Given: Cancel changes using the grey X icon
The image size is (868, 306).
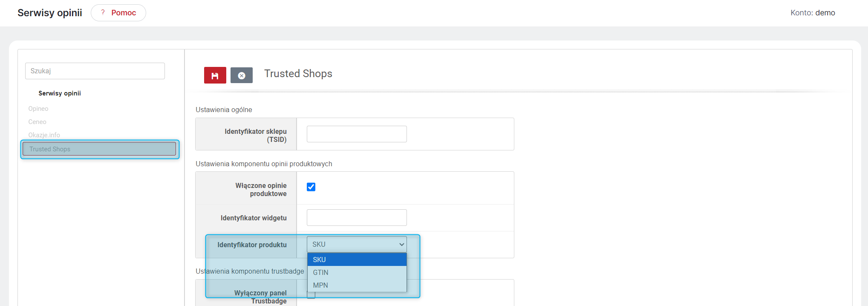Looking at the screenshot, I should click(241, 75).
